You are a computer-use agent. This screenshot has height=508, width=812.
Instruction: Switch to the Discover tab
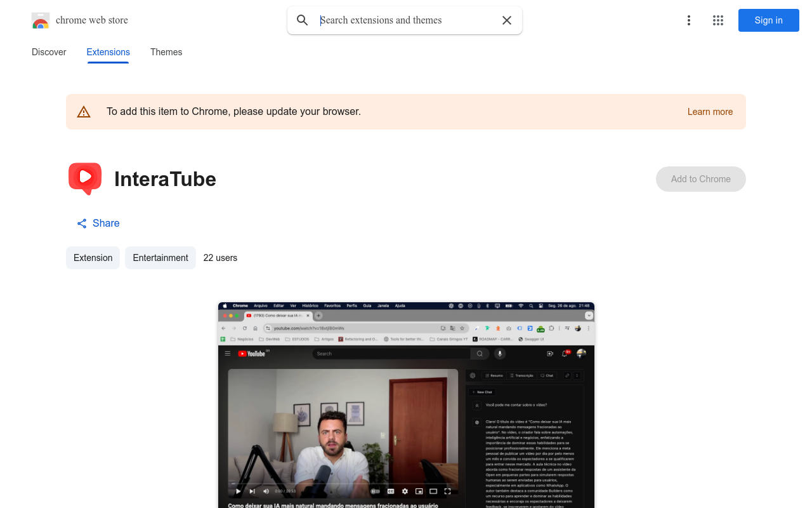click(49, 52)
